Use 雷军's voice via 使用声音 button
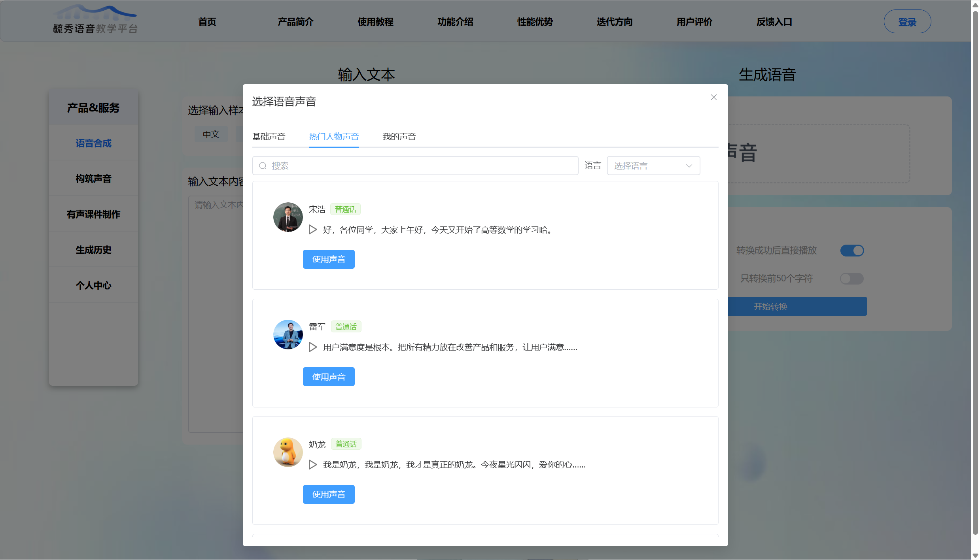 tap(329, 376)
